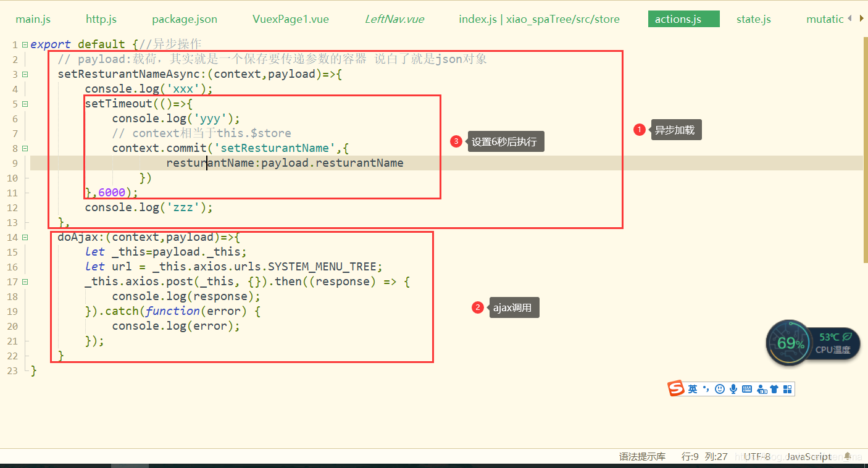This screenshot has height=468, width=868.
Task: Select the active actions.js tab
Action: pyautogui.click(x=684, y=19)
